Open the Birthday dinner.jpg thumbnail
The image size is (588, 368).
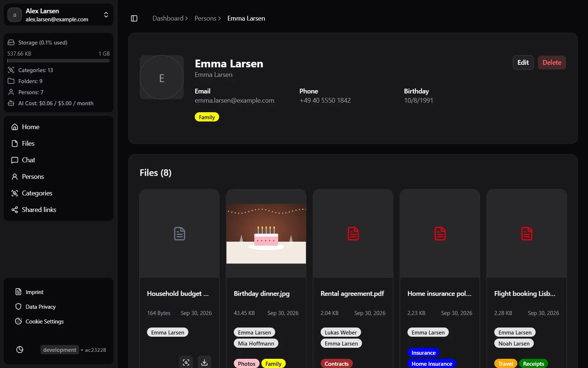tap(266, 234)
